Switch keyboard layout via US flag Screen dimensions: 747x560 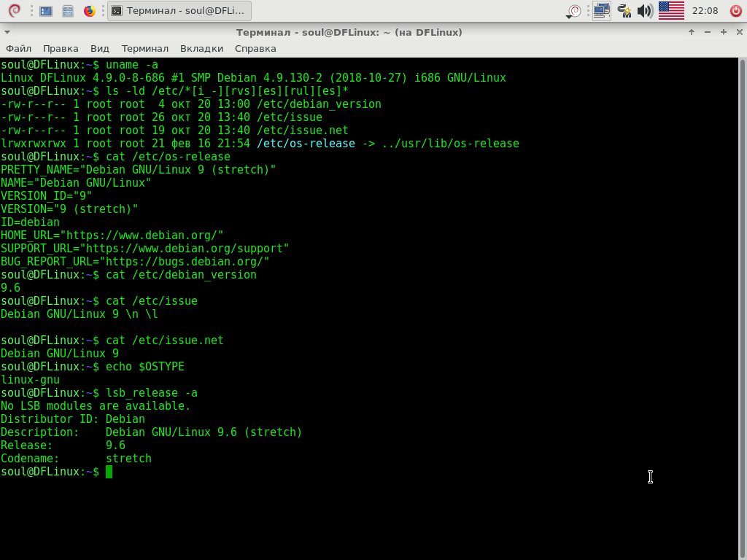[671, 10]
